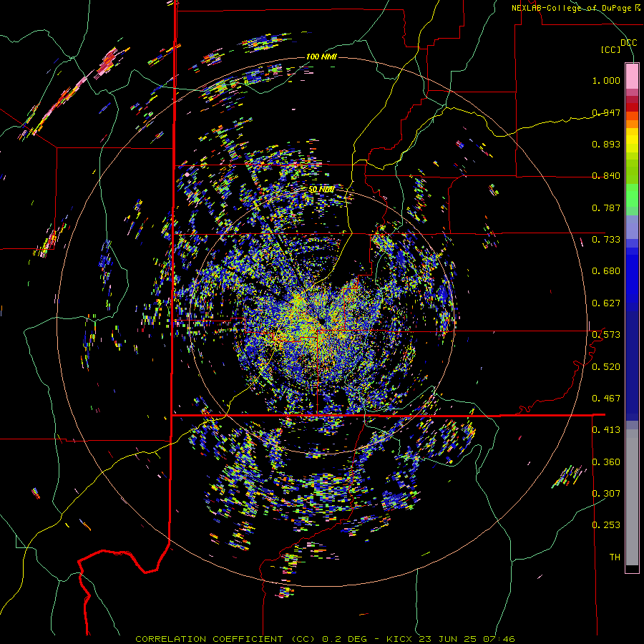
Task: Select the DCC label above the color bar
Action: (628, 43)
